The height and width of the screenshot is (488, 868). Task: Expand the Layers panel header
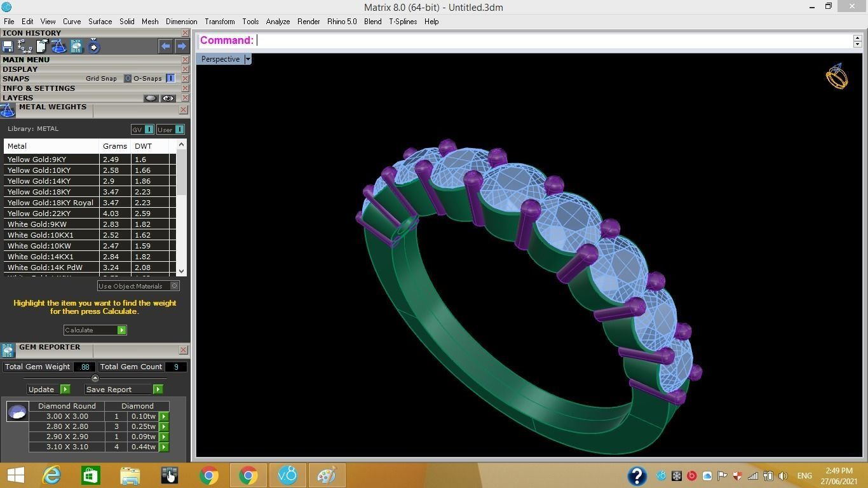[x=18, y=98]
